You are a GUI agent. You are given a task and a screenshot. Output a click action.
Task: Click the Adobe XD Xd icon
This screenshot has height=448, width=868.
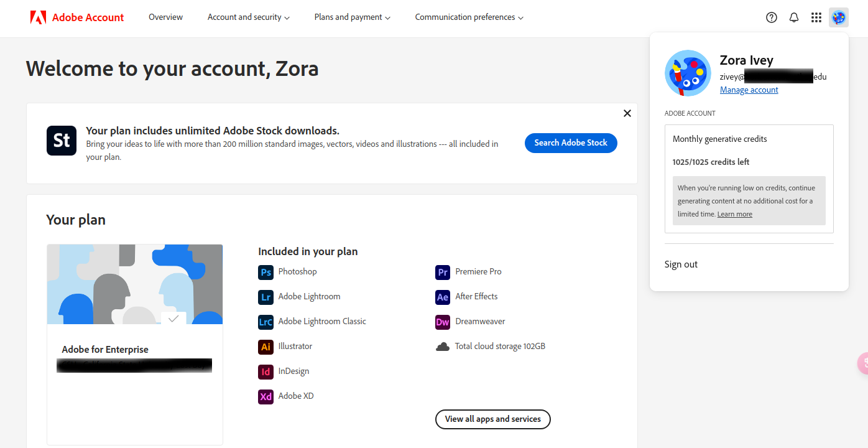265,396
